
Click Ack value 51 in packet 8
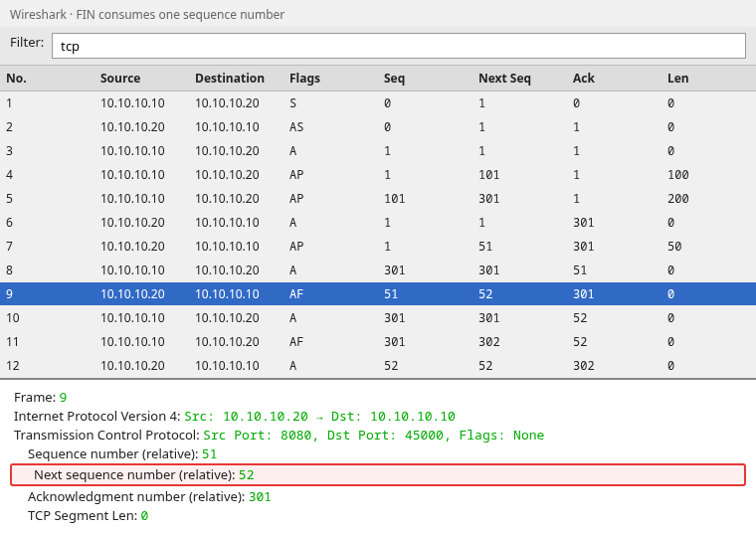(580, 269)
